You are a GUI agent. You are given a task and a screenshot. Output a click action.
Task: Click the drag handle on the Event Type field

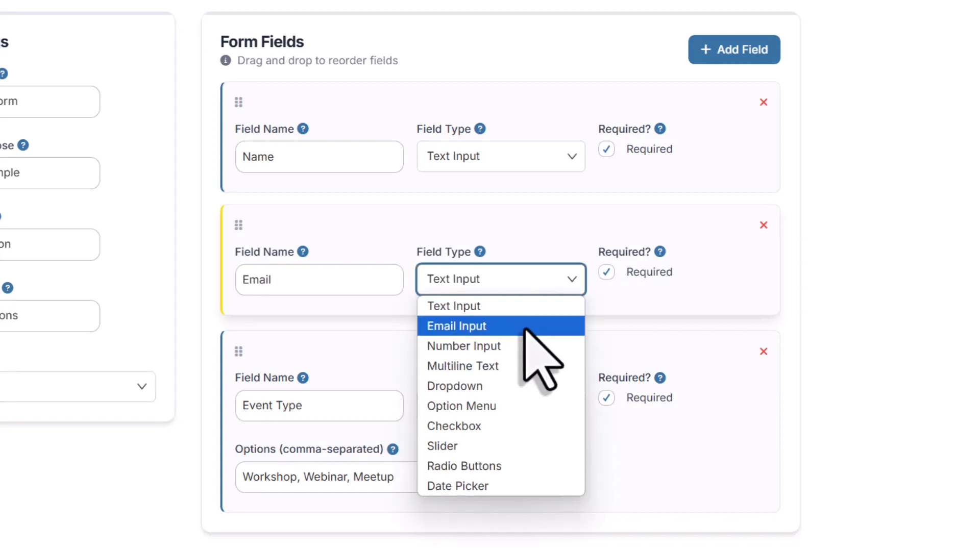pyautogui.click(x=238, y=351)
